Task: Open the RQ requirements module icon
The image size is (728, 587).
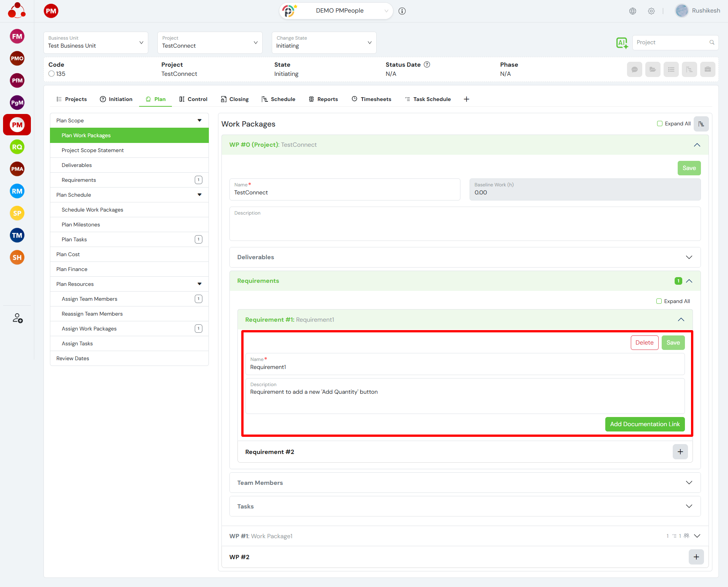Action: 17,147
